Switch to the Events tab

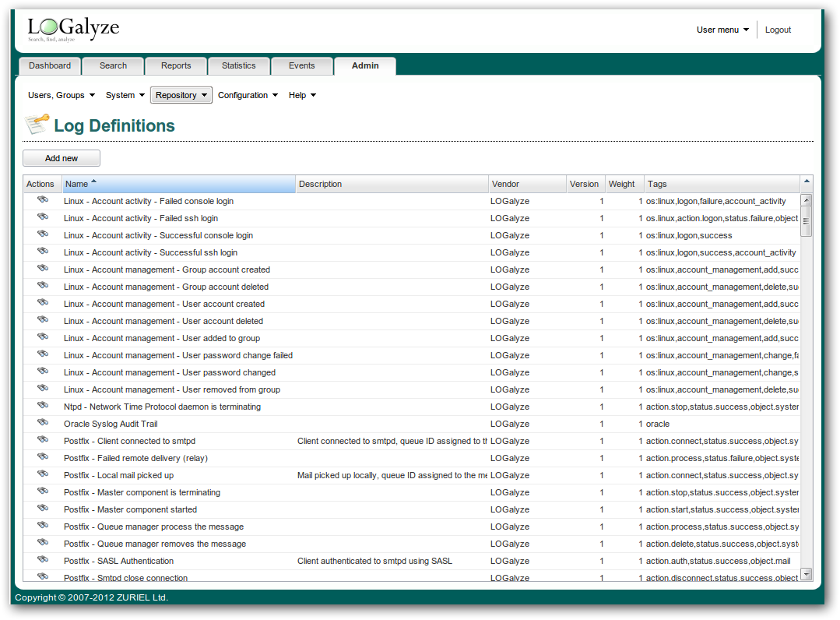pyautogui.click(x=301, y=66)
